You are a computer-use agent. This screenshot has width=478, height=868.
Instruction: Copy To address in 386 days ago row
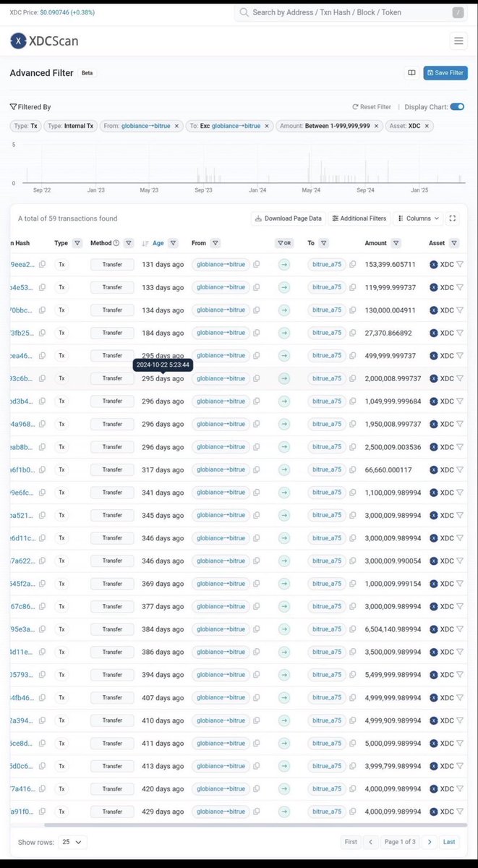pyautogui.click(x=353, y=652)
